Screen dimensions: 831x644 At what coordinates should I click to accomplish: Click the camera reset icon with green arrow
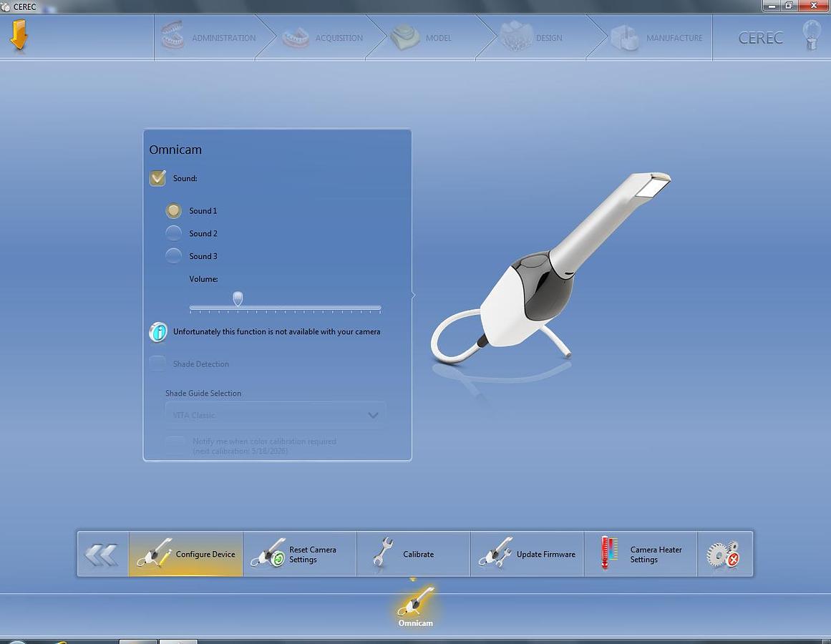[x=268, y=553]
